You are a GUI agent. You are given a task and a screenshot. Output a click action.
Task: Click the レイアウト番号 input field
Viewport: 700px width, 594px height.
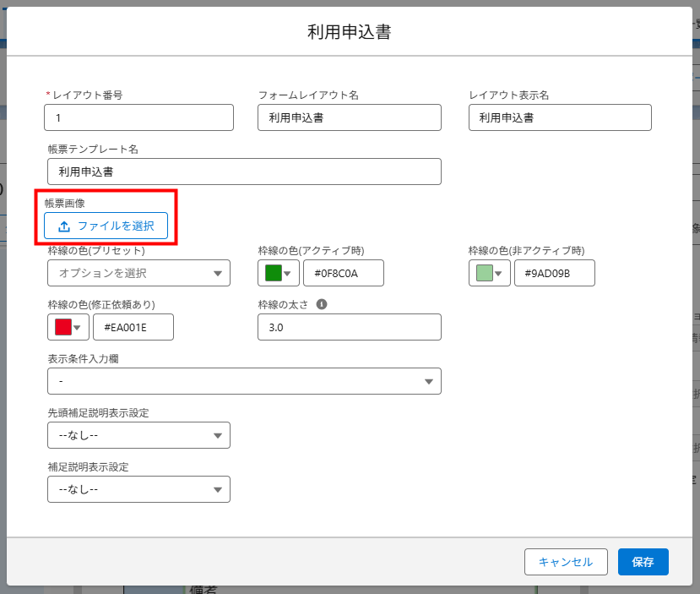pos(138,117)
